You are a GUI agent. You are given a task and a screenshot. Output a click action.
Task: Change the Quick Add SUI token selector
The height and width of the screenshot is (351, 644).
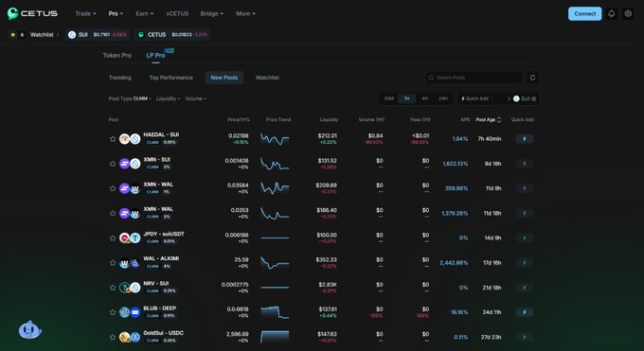[x=525, y=99]
